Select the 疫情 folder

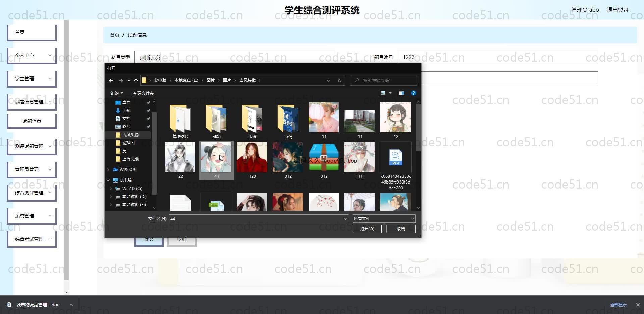coord(288,121)
